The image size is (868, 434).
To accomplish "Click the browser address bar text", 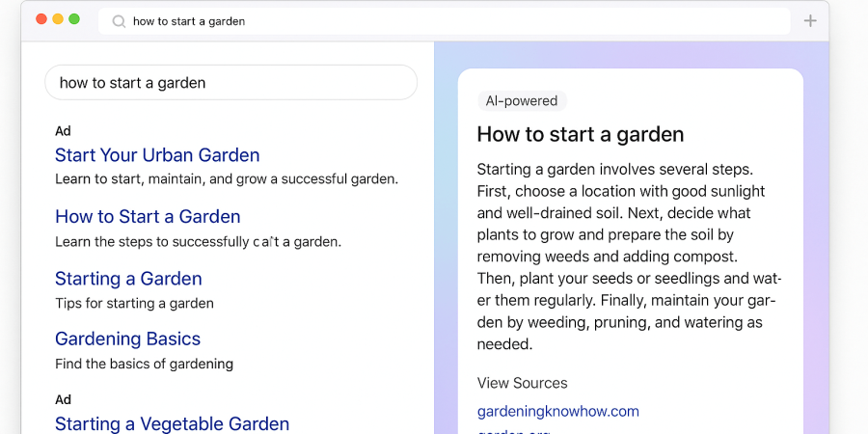I will 189,21.
